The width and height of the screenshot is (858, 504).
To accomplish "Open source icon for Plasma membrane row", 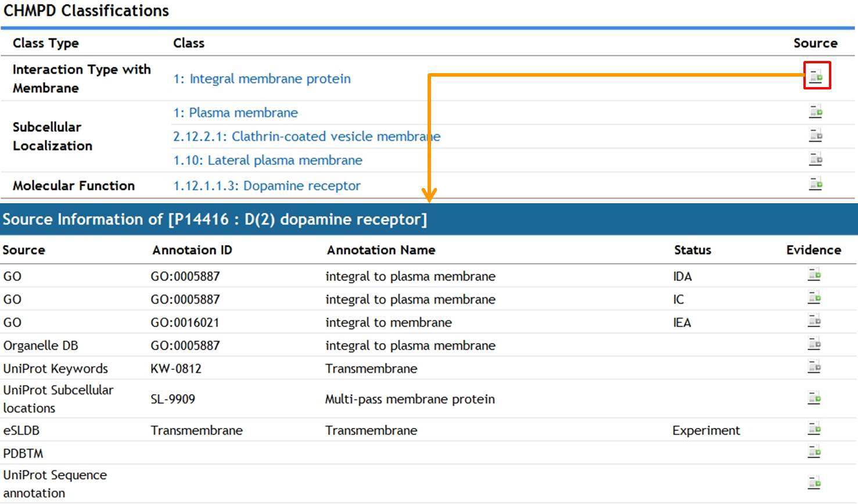I will 816,111.
